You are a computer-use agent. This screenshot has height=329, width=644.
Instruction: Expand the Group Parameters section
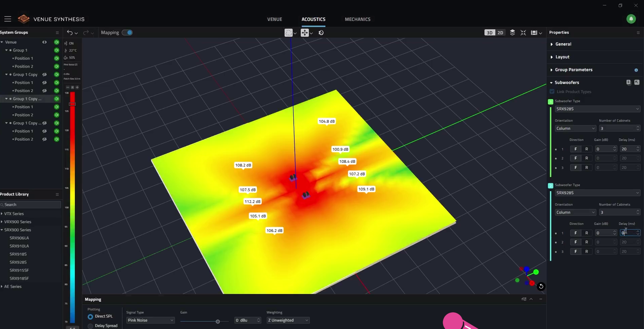click(x=573, y=70)
